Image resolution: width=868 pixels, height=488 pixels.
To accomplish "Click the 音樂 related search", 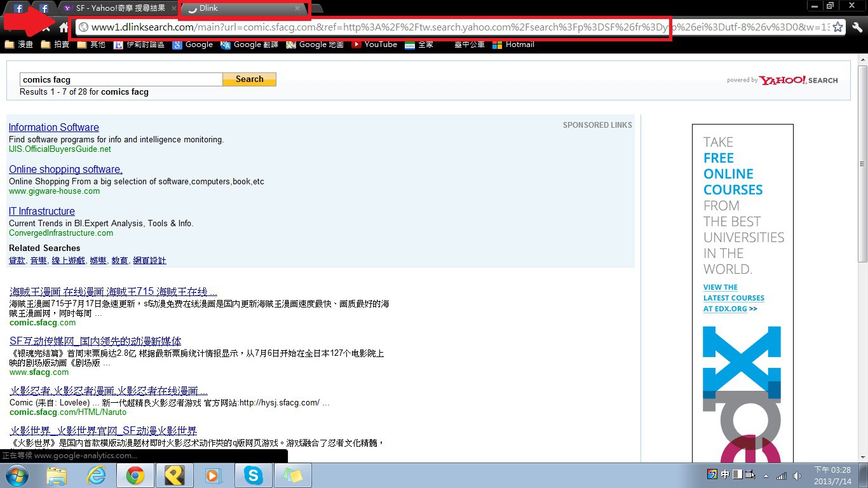I will [39, 261].
